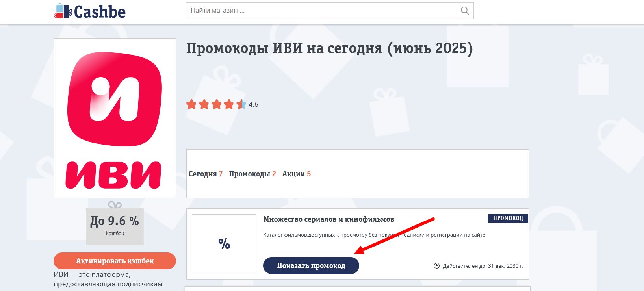Click the 'ПРОМОКОД' badge label
The height and width of the screenshot is (291, 644).
(x=508, y=218)
